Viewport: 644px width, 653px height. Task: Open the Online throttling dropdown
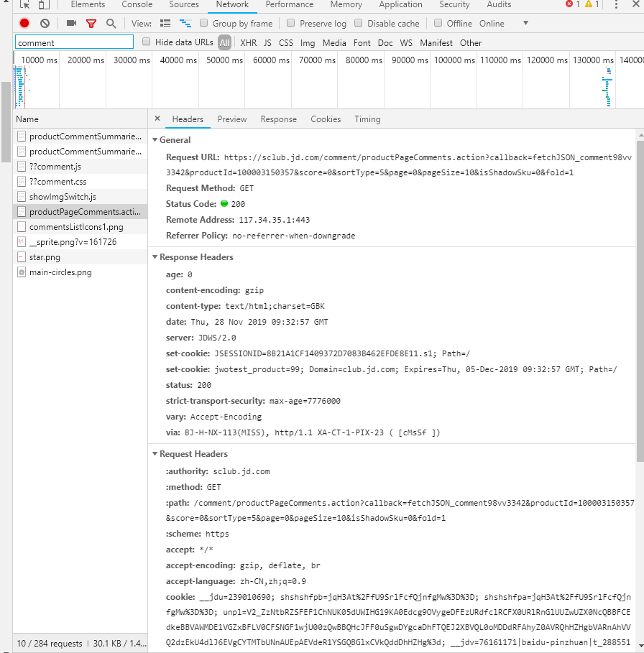[x=504, y=23]
